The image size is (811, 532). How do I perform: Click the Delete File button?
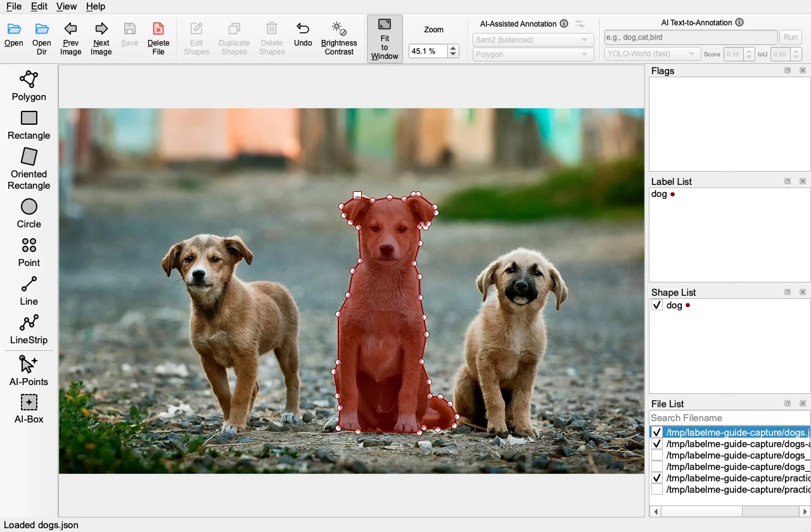click(158, 38)
